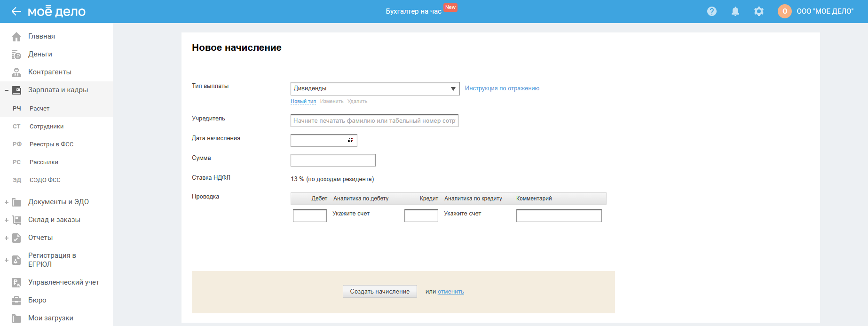Focus the Дебет account field

(x=310, y=215)
